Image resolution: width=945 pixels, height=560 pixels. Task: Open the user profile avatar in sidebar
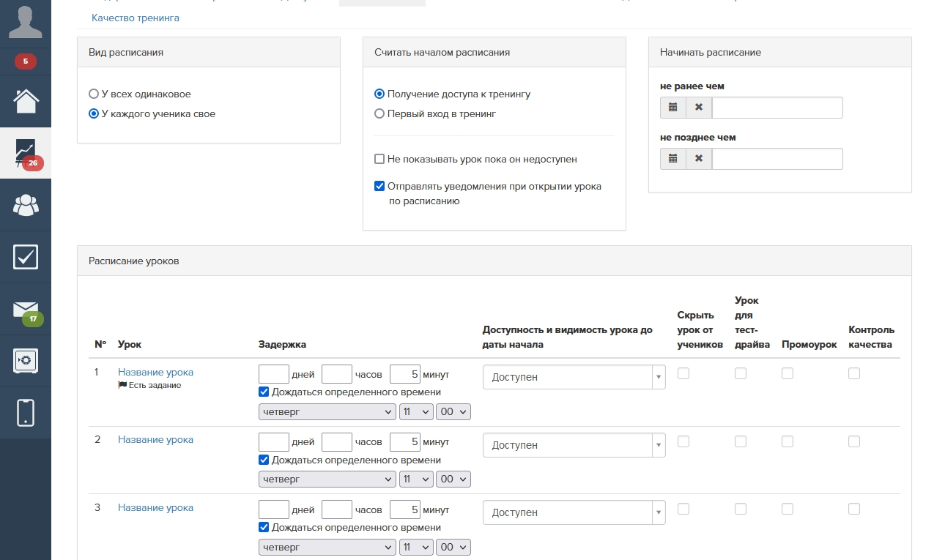click(25, 22)
